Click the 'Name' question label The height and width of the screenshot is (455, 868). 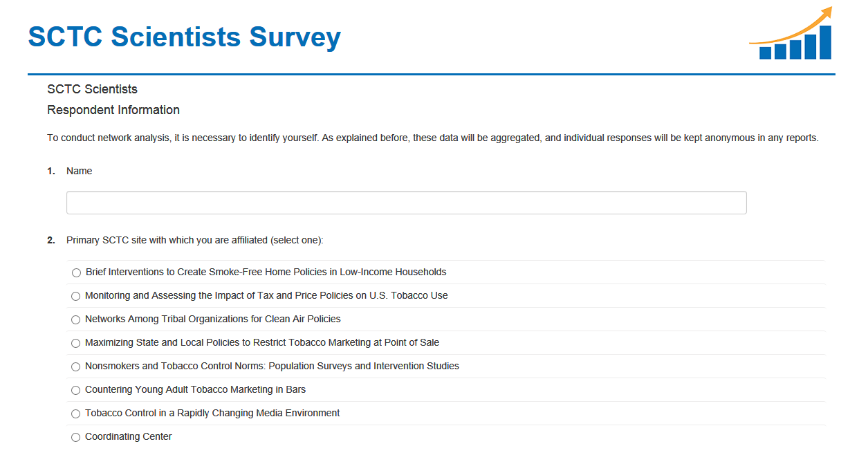pos(79,171)
